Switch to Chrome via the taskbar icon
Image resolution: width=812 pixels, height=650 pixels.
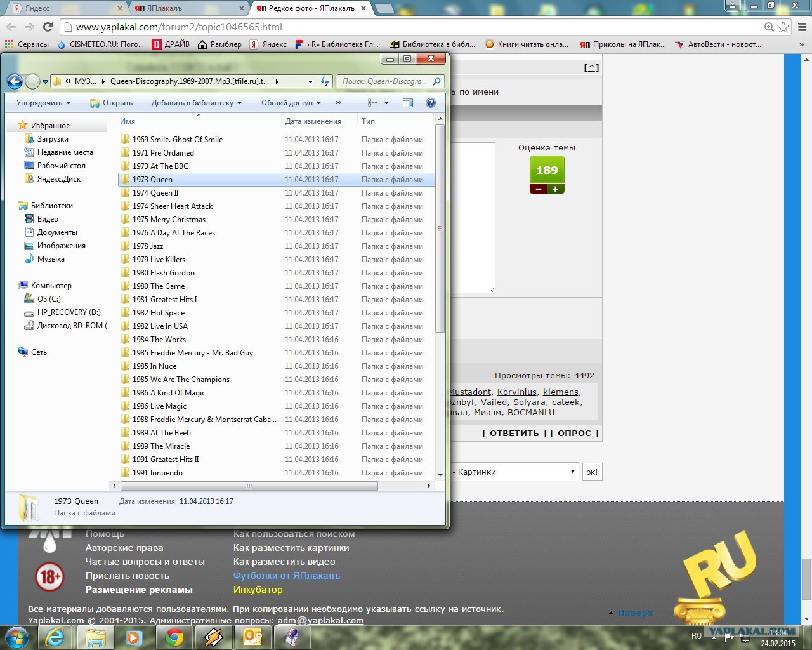174,637
